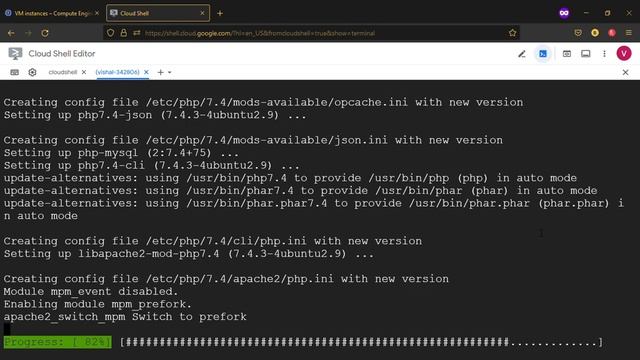Open the editor with pencil icon

[522, 54]
